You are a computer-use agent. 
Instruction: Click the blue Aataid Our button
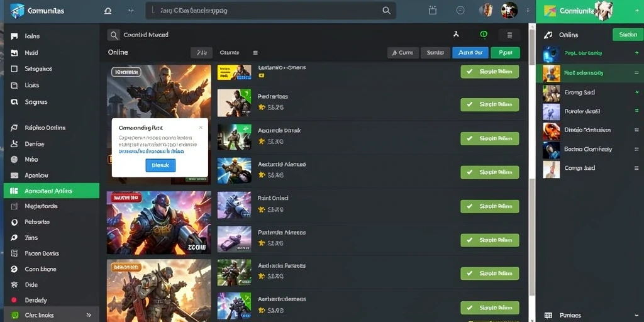(x=470, y=53)
